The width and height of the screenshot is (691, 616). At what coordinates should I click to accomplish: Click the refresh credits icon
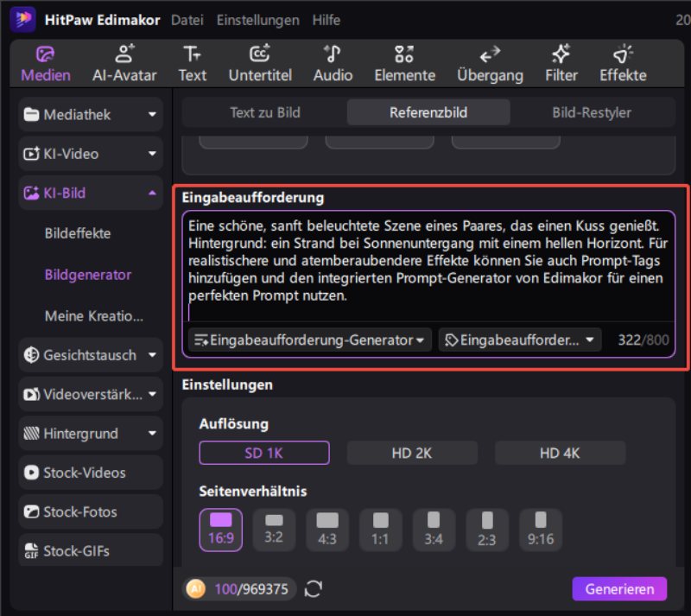(x=314, y=589)
